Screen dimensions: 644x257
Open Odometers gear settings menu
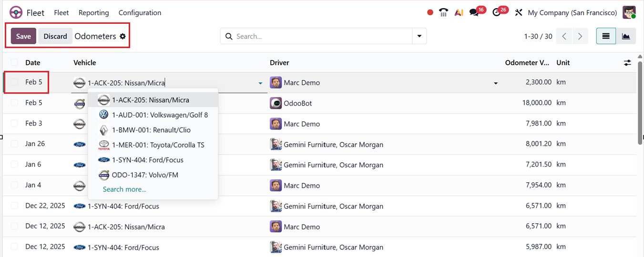pos(123,36)
